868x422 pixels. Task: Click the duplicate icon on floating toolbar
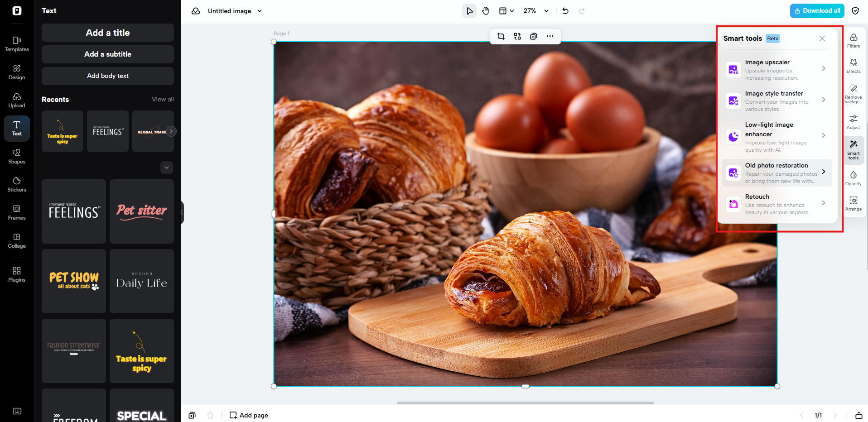point(534,36)
